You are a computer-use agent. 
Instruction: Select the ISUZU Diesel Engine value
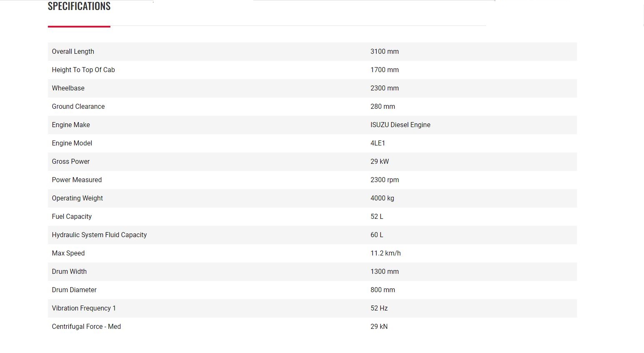coord(400,125)
